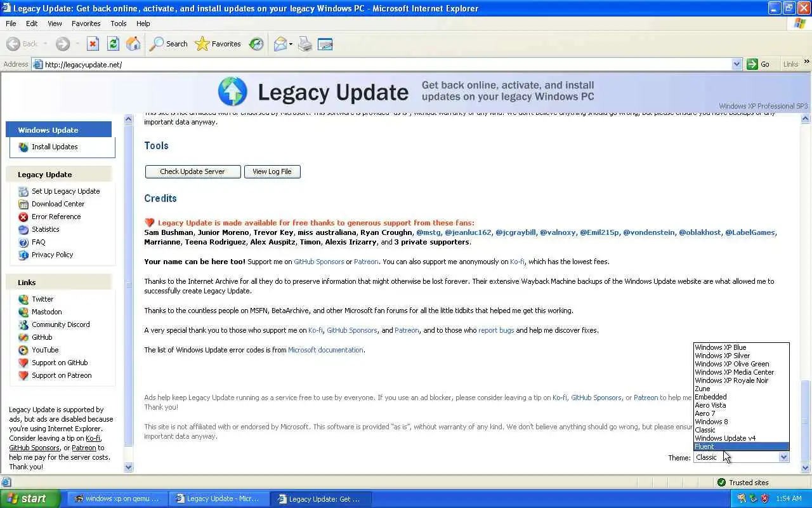Click the YouTube sidebar icon

pyautogui.click(x=23, y=350)
